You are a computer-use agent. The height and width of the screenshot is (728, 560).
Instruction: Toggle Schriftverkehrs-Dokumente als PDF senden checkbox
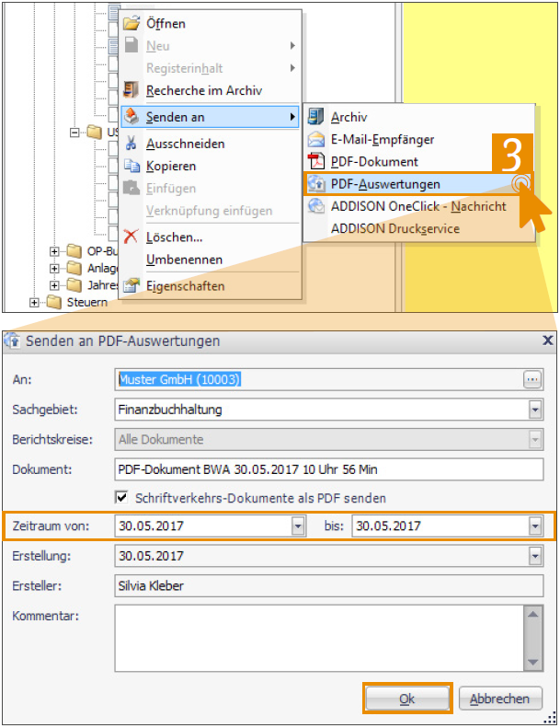[121, 498]
